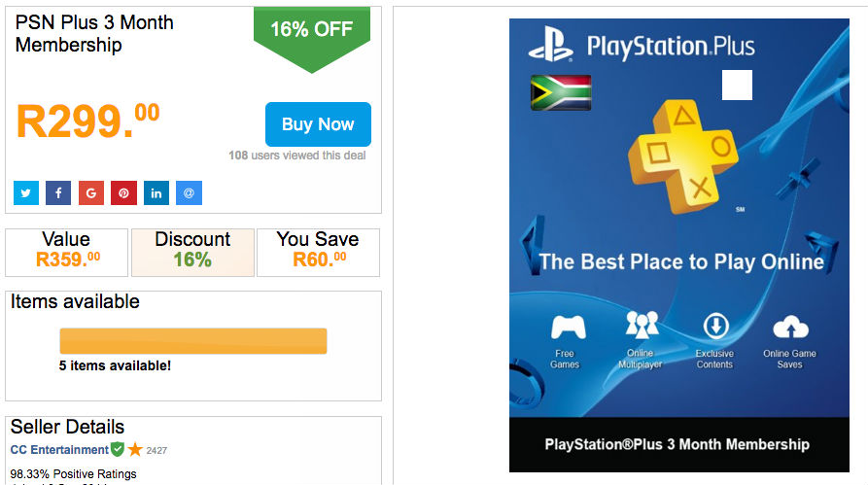Image resolution: width=868 pixels, height=485 pixels.
Task: Click the South African flag on image
Action: [561, 93]
